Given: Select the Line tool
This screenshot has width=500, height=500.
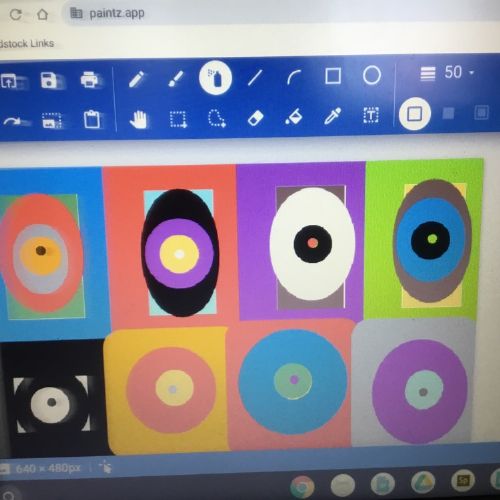Looking at the screenshot, I should click(x=255, y=77).
